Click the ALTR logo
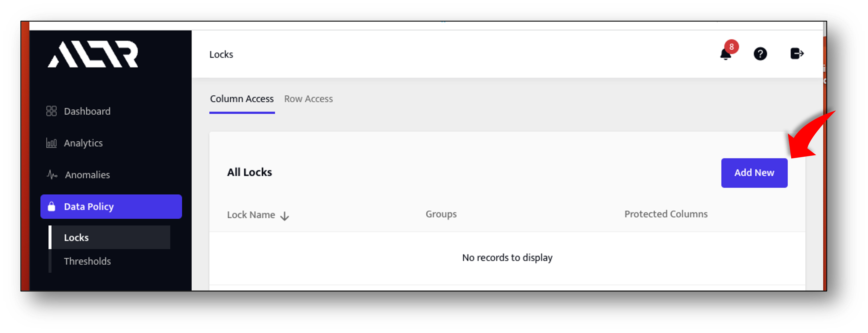This screenshot has width=868, height=333. pyautogui.click(x=93, y=54)
